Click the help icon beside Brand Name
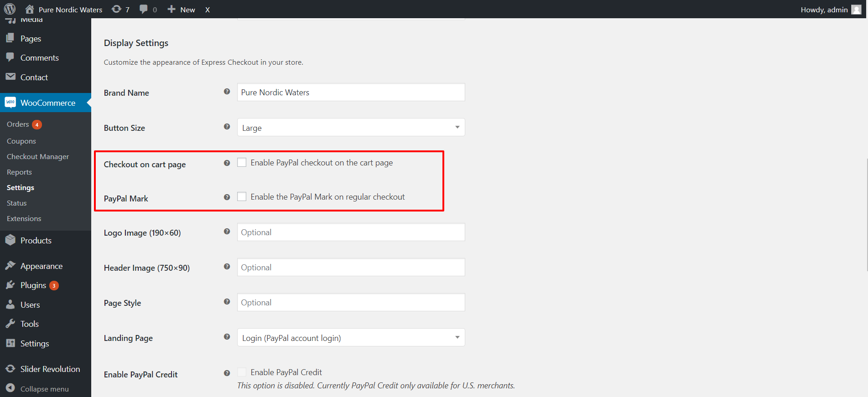 (227, 92)
